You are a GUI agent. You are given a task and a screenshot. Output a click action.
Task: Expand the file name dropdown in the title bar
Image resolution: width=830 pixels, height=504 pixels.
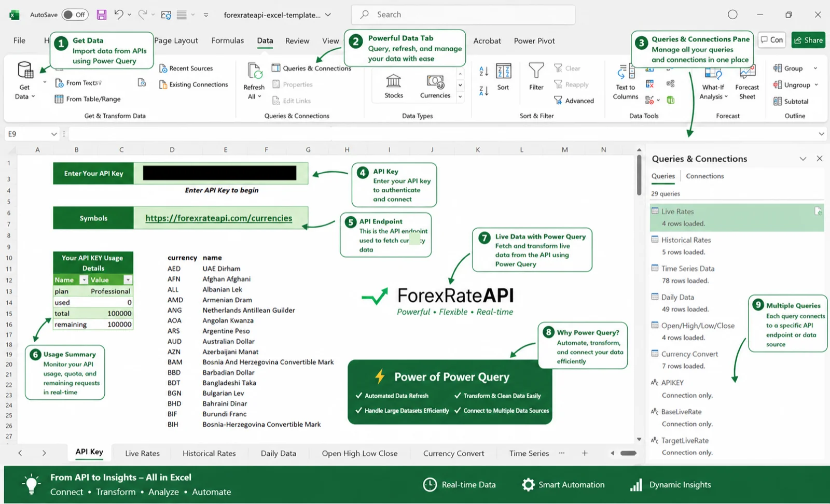tap(328, 15)
